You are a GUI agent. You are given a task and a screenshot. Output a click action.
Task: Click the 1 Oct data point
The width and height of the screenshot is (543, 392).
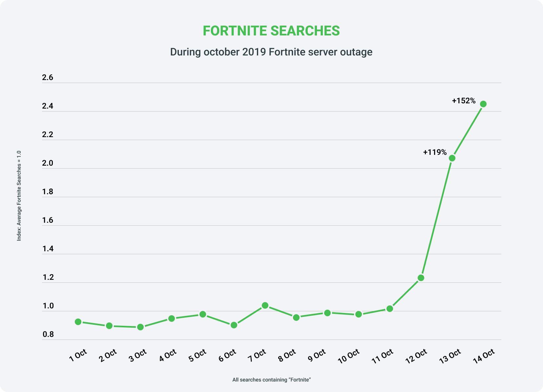(x=78, y=322)
